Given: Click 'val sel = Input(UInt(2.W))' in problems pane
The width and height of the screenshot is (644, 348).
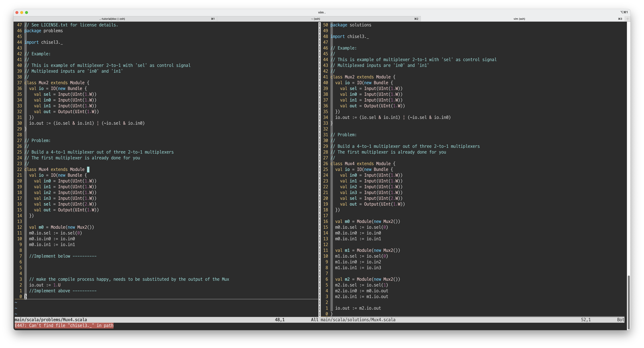Looking at the screenshot, I should click(x=65, y=204).
